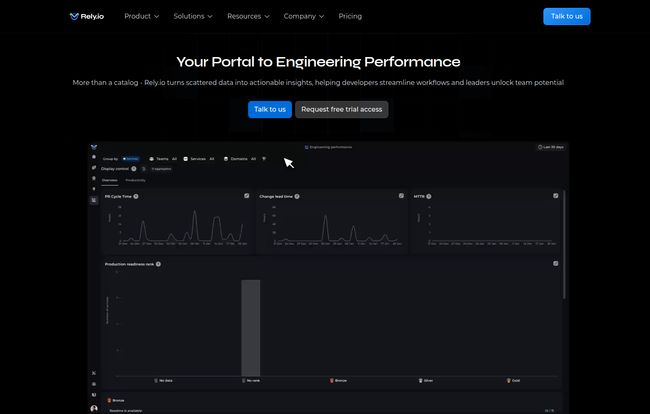Switch to the Productivity tab
Image resolution: width=650 pixels, height=414 pixels.
tap(136, 180)
